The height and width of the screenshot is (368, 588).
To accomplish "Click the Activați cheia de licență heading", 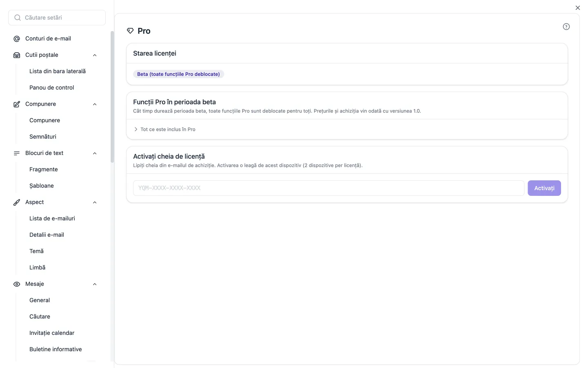I will 169,157.
